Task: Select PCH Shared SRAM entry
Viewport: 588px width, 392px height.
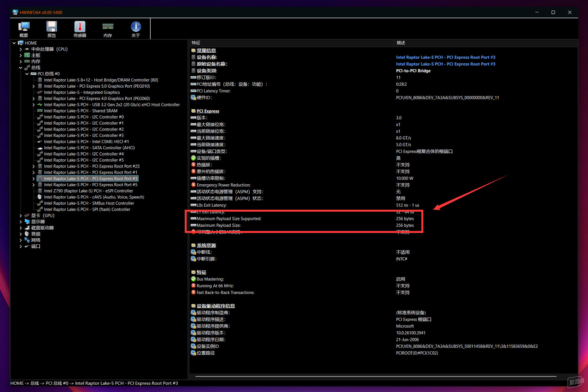Action: pos(81,111)
